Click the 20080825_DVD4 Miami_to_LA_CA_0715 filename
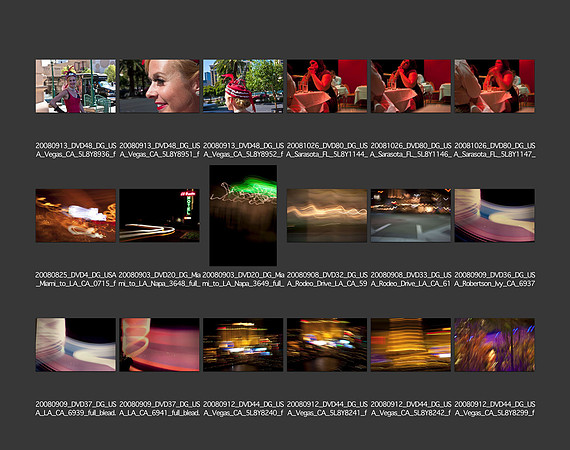Image resolution: width=570 pixels, height=450 pixels. (76, 279)
